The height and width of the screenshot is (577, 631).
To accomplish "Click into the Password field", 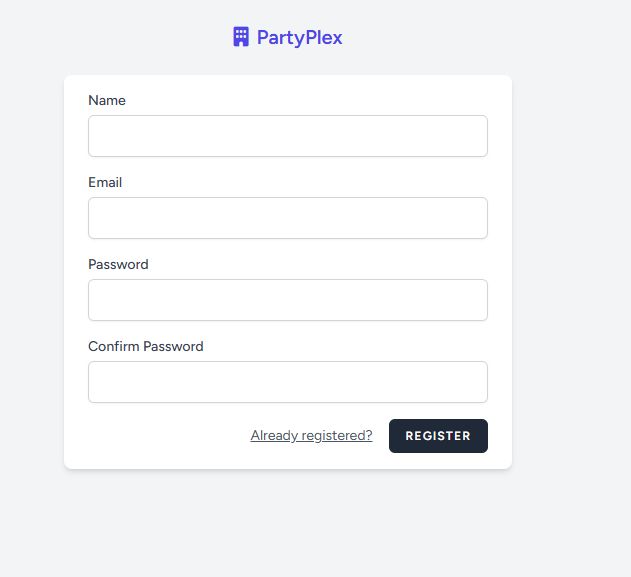I will click(x=287, y=300).
